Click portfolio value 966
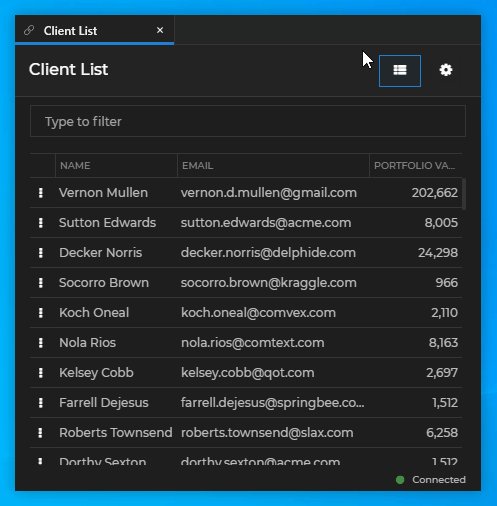This screenshot has height=506, width=497. point(447,283)
